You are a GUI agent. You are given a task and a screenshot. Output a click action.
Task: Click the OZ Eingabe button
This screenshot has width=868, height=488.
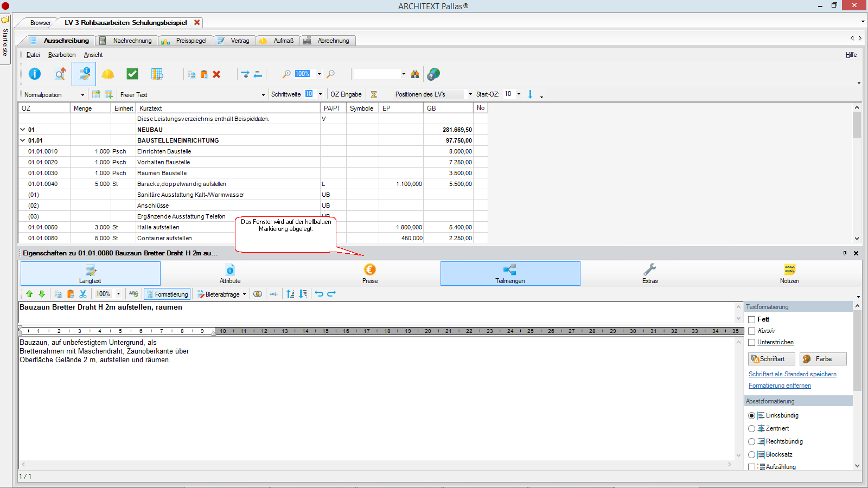[346, 94]
